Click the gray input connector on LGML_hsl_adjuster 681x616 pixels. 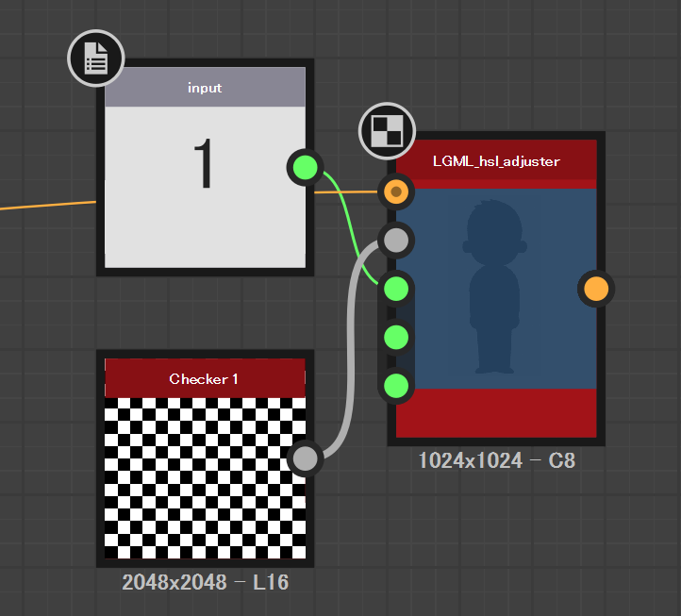pos(397,240)
